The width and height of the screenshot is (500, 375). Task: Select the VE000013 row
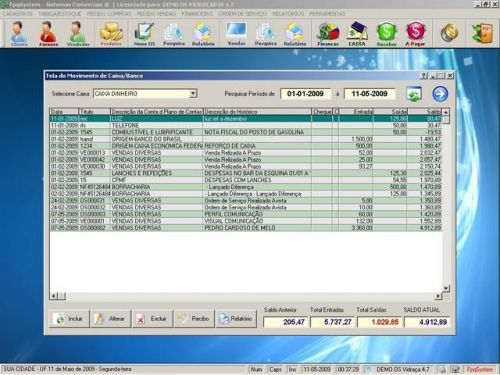click(246, 153)
